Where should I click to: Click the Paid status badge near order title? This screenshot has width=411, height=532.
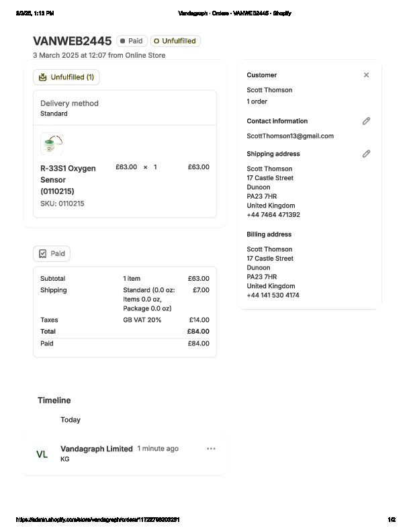coord(132,41)
